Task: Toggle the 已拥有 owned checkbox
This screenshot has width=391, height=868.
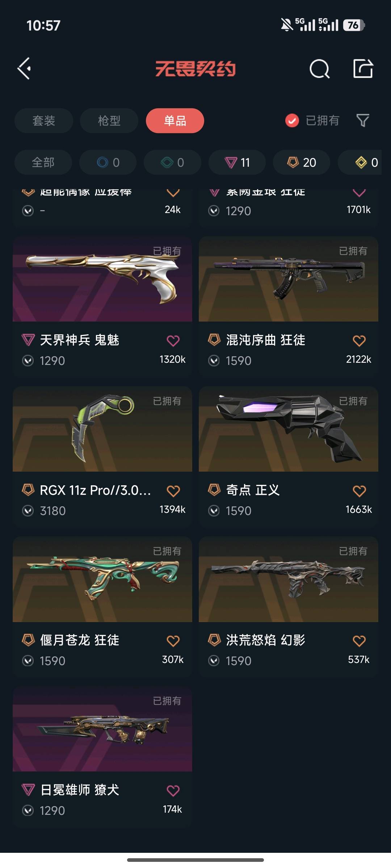Action: click(x=292, y=120)
